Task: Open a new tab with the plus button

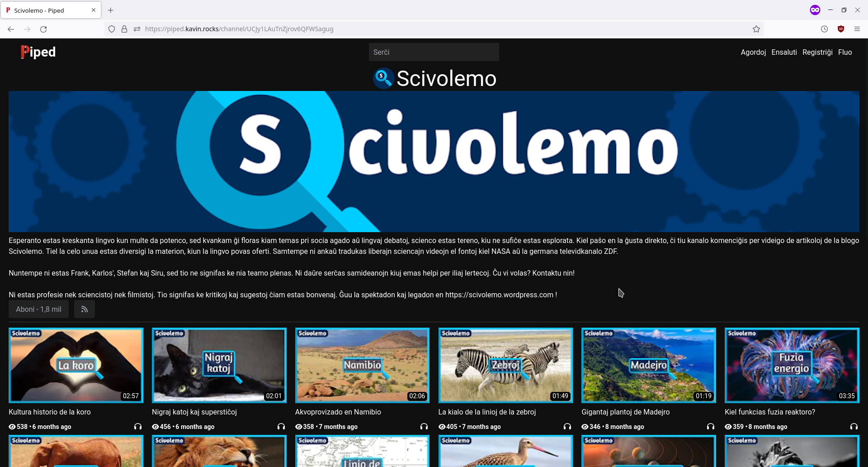Action: point(111,10)
